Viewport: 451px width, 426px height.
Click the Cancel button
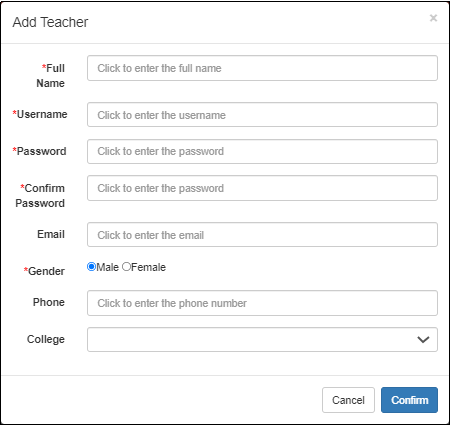348,400
